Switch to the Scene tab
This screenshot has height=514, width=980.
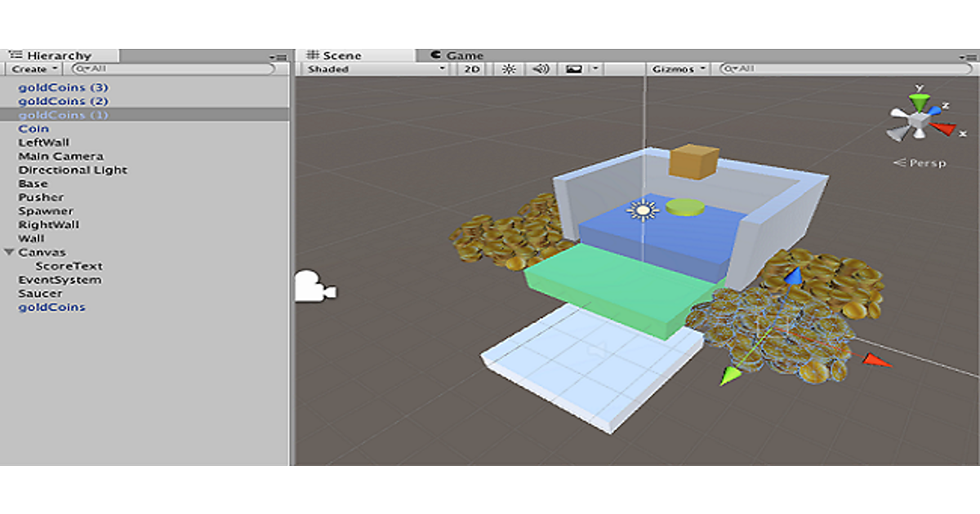[x=355, y=55]
